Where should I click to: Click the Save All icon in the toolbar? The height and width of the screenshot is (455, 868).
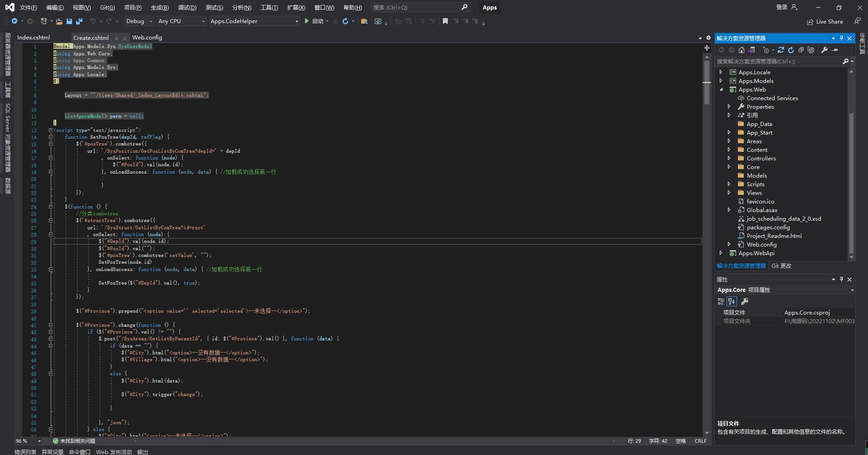click(x=79, y=21)
